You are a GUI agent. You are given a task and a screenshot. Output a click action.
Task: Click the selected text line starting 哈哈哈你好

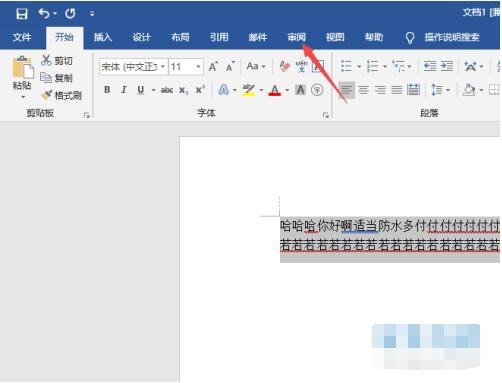click(x=390, y=226)
